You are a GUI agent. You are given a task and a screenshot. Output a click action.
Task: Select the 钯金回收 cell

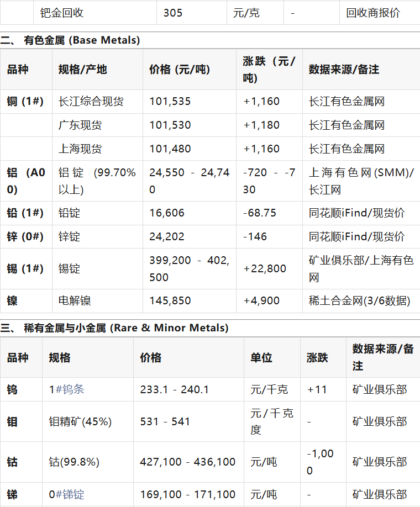click(x=62, y=13)
